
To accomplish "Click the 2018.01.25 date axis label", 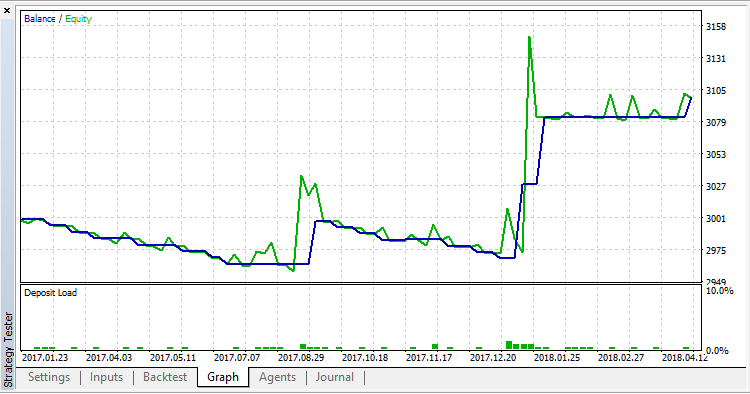I will pos(557,357).
